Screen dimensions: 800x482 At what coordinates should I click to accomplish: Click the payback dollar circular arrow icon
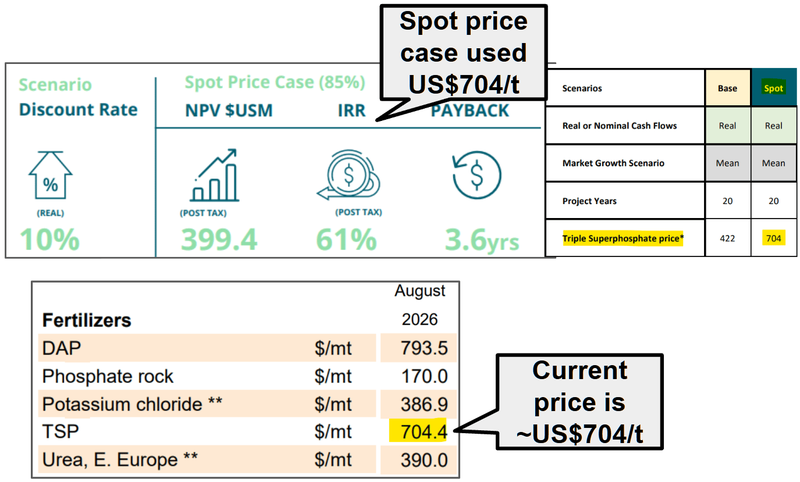pyautogui.click(x=477, y=174)
